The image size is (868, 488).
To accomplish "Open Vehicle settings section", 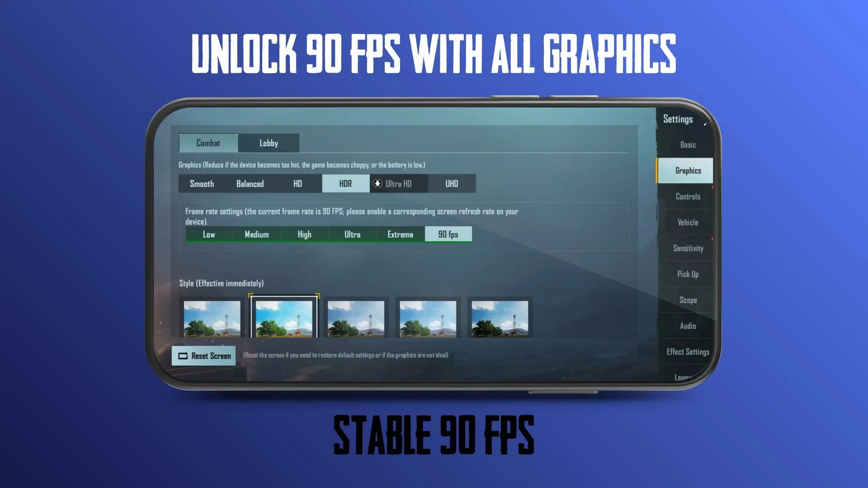I will pos(687,221).
